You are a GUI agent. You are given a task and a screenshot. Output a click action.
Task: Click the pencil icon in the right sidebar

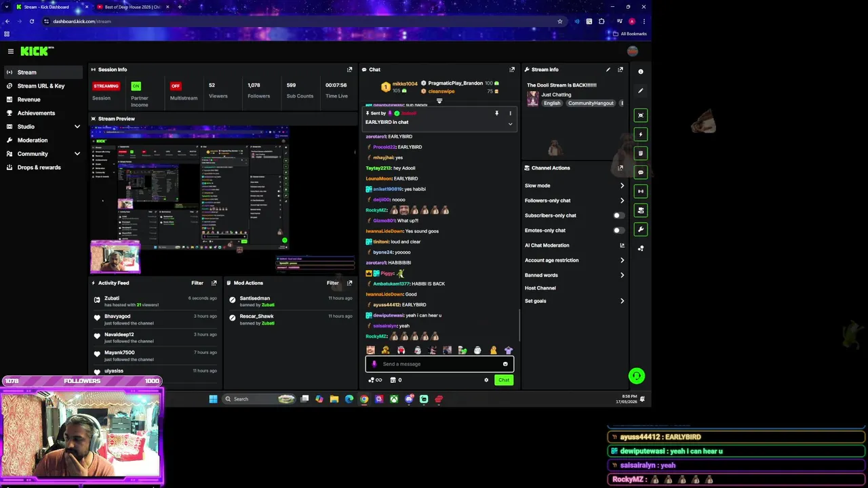pos(641,90)
